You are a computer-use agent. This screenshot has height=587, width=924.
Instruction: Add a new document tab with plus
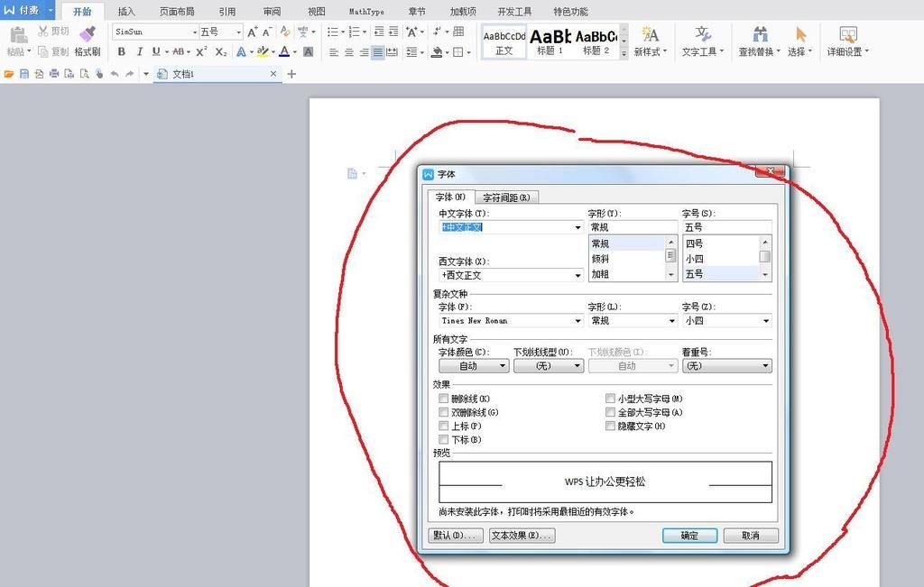pos(291,74)
